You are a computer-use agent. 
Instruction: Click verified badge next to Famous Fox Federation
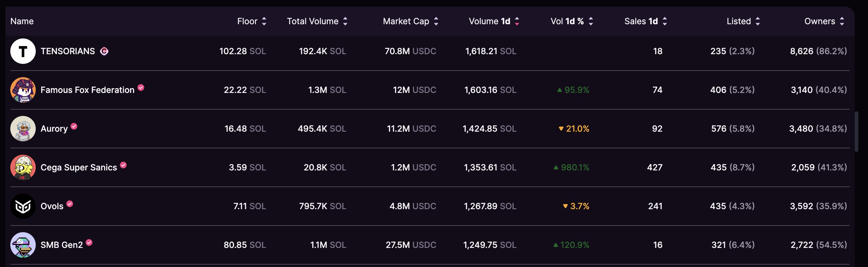pyautogui.click(x=141, y=87)
